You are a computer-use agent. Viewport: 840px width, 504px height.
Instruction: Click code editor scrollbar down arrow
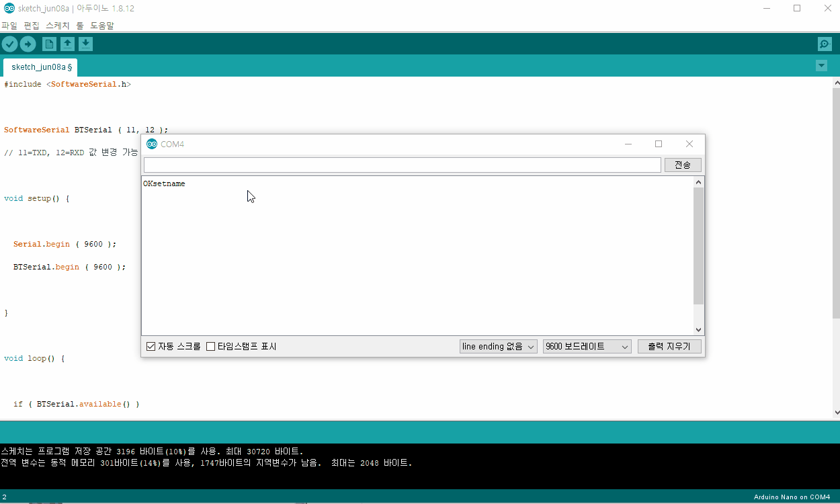pyautogui.click(x=836, y=413)
